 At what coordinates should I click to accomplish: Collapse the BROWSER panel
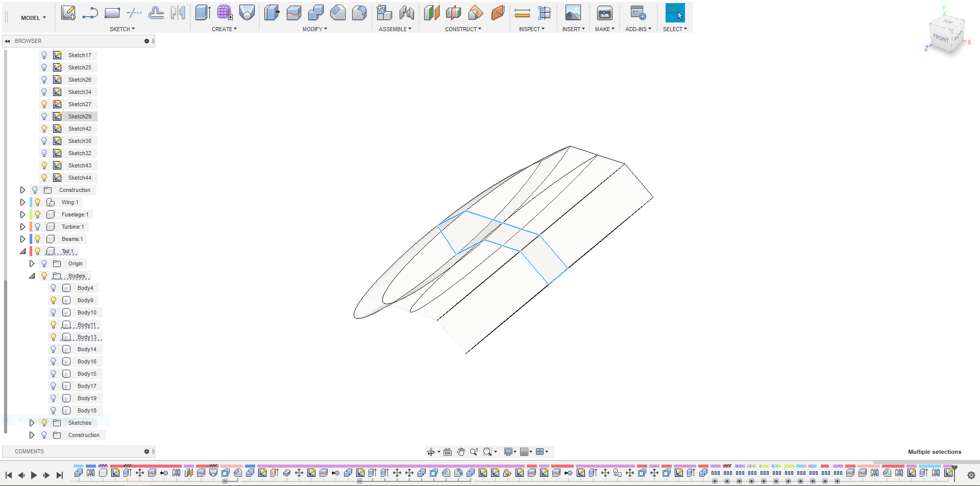point(8,41)
